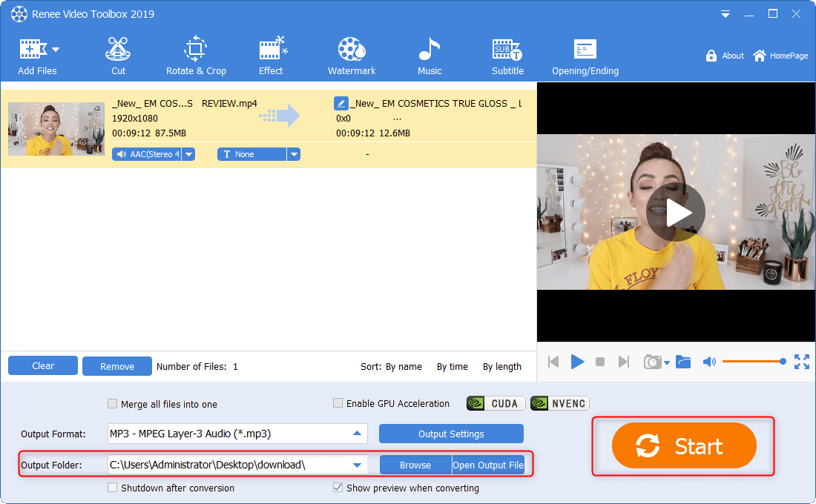Expand the Output Format dropdown
The width and height of the screenshot is (816, 504).
coord(358,434)
